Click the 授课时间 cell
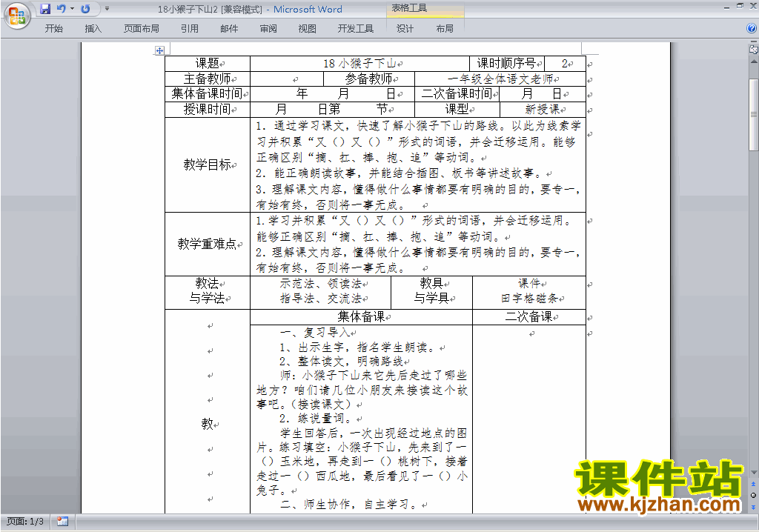759x532 pixels. point(208,110)
